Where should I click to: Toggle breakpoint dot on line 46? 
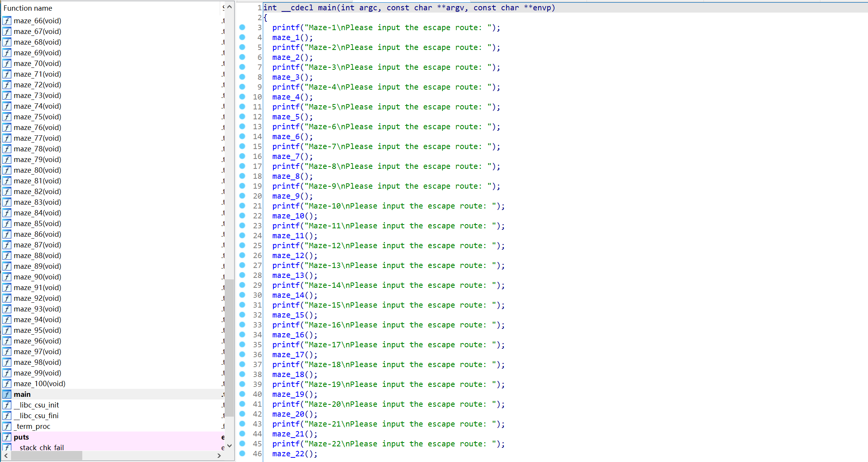click(242, 454)
